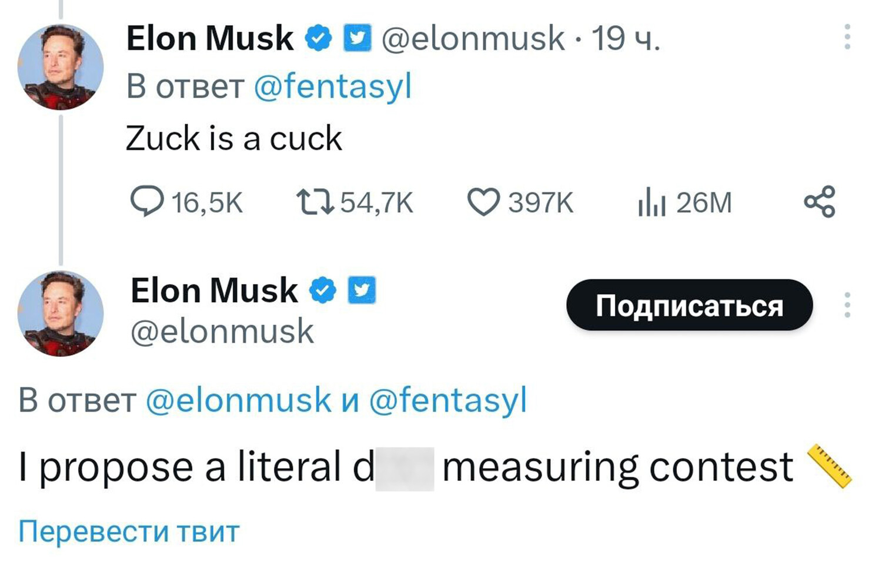882x588 pixels.
Task: Like the tweet with 397K heart icon
Action: click(483, 202)
